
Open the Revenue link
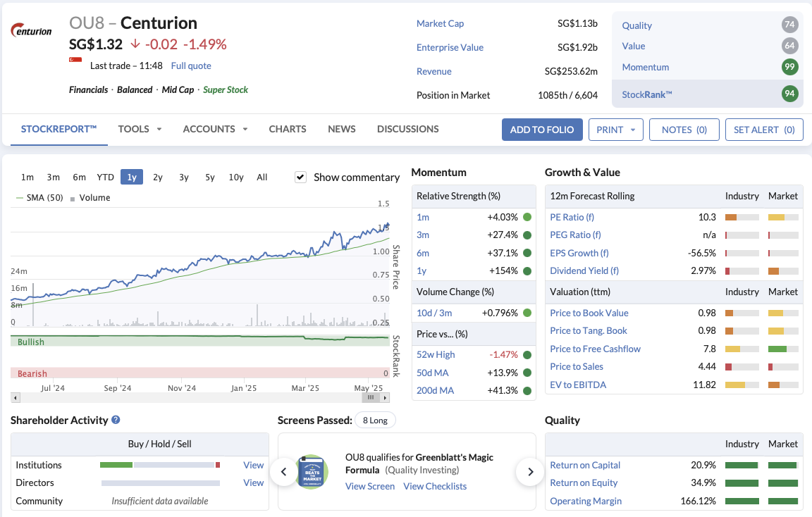click(433, 71)
